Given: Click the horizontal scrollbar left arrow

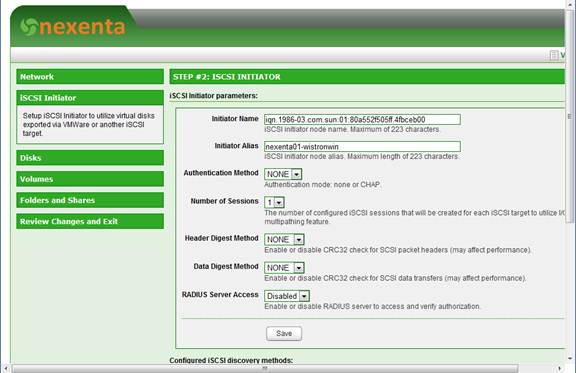Looking at the screenshot, I should [x=5, y=368].
